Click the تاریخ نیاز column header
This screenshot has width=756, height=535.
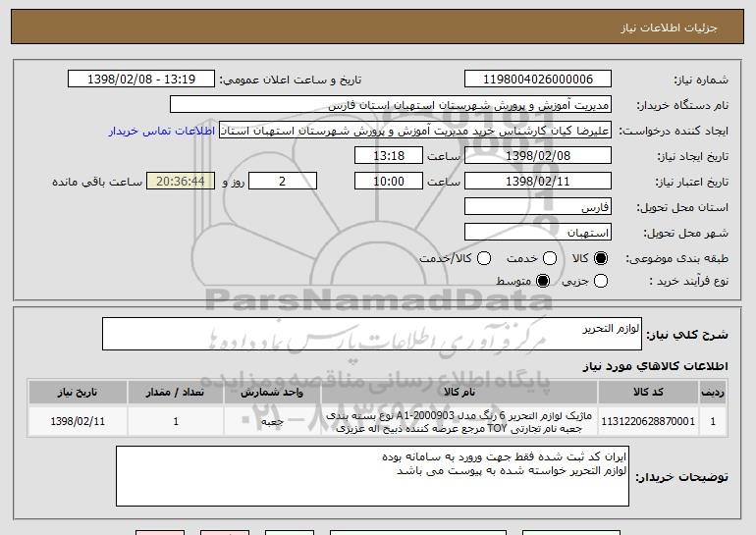point(78,393)
